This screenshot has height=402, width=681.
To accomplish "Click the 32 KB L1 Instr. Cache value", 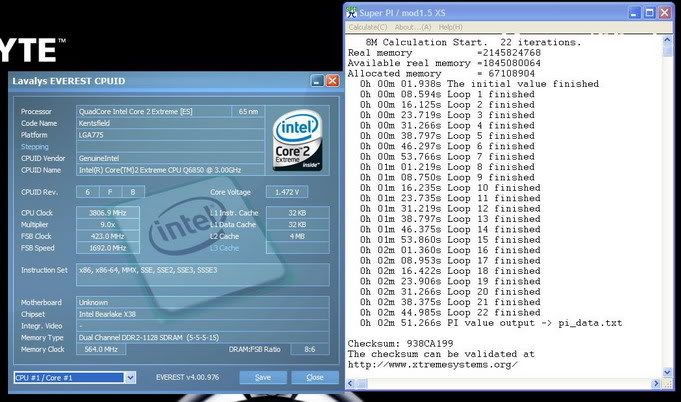I will coord(298,213).
